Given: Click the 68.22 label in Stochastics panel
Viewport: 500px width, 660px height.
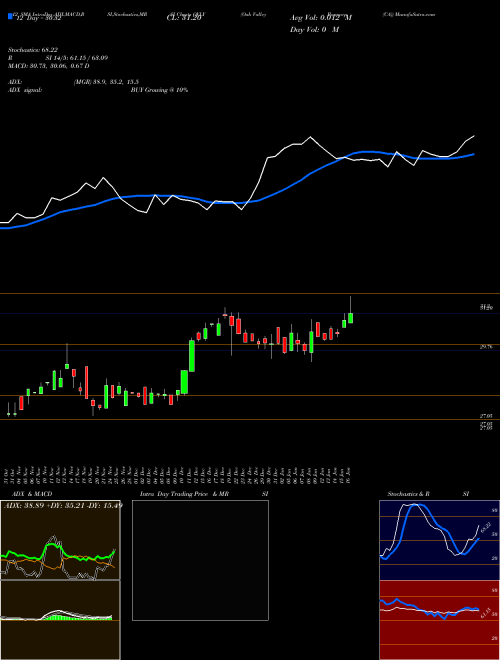Looking at the screenshot, I should pyautogui.click(x=486, y=527).
